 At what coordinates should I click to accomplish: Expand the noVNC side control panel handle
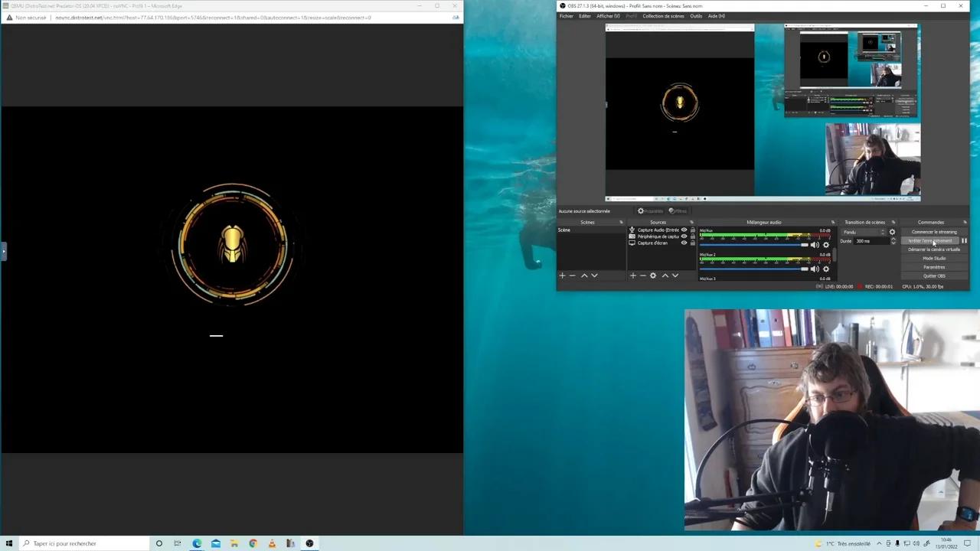coord(3,251)
